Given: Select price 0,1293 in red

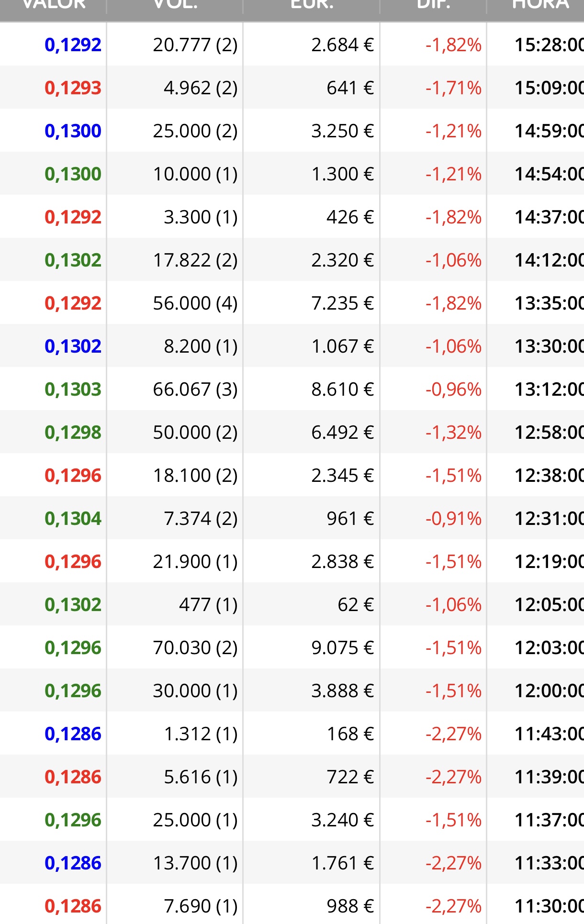Looking at the screenshot, I should 73,88.
